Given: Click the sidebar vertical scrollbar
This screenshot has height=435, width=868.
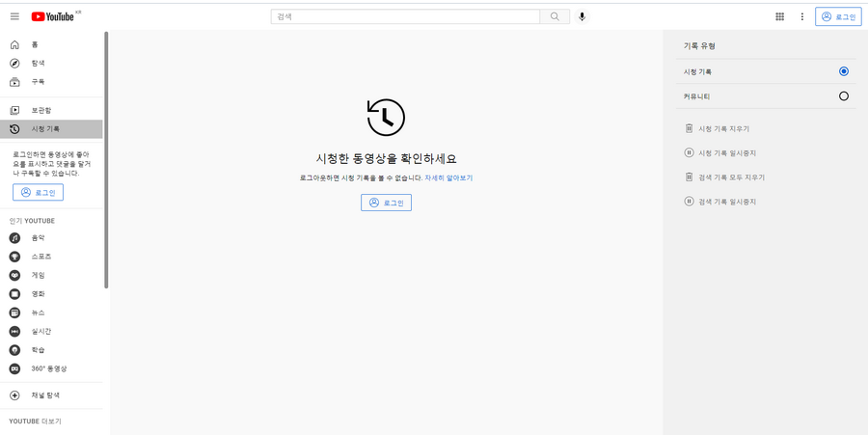Looking at the screenshot, I should (106, 159).
